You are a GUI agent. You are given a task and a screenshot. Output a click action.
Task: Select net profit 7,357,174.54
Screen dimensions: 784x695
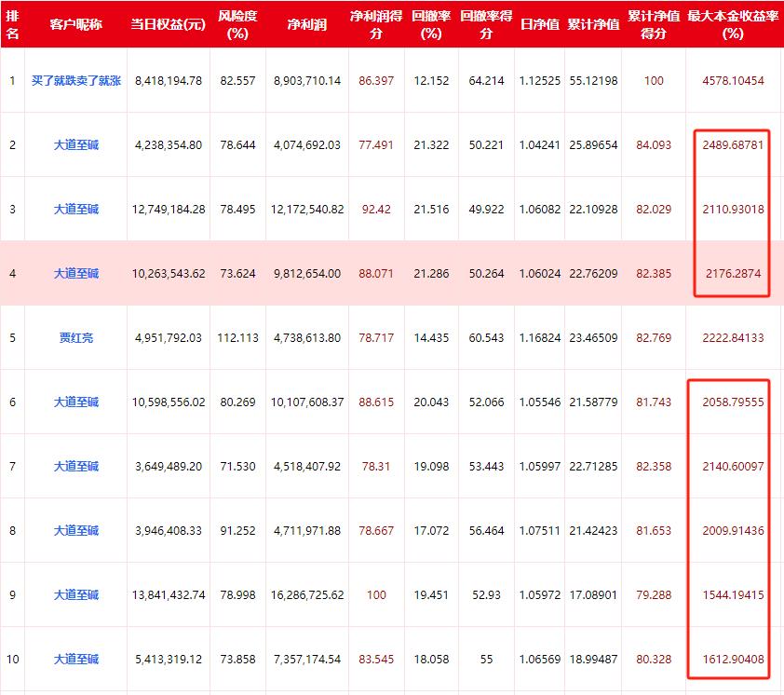[307, 660]
